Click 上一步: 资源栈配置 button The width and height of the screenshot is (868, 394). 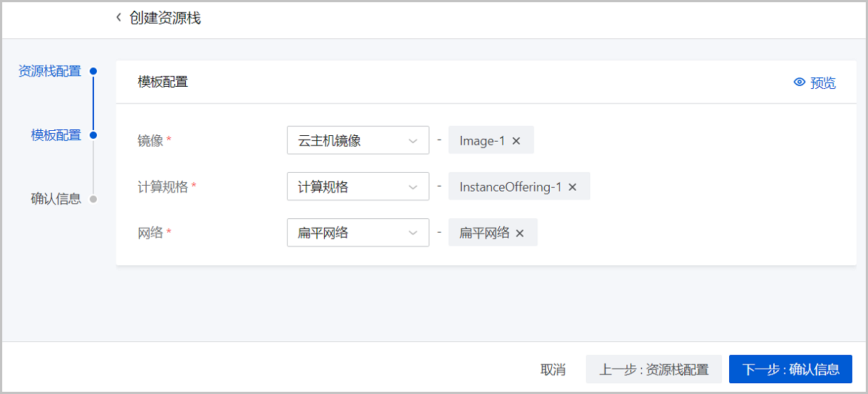[653, 369]
